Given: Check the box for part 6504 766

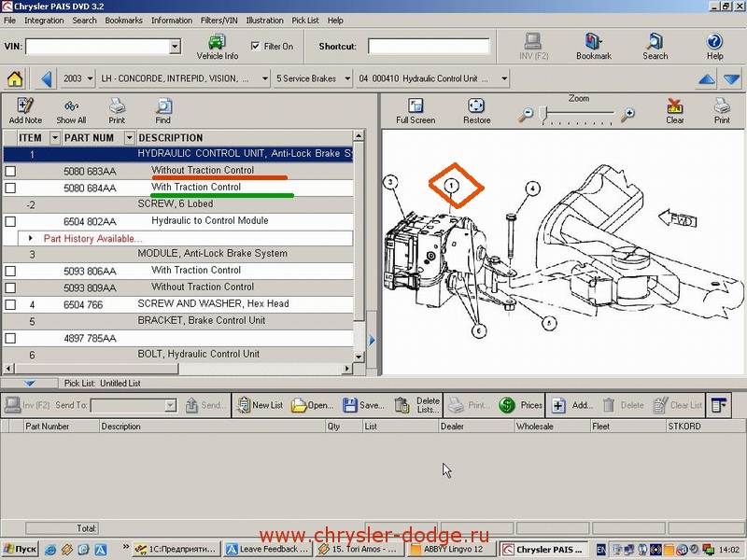Looking at the screenshot, I should (10, 305).
